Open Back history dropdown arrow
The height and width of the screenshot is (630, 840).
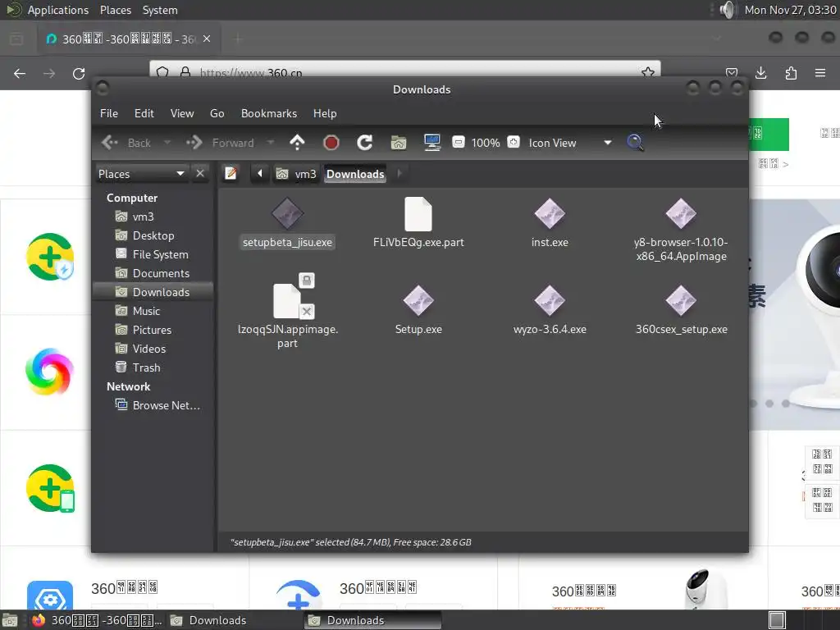tap(167, 143)
